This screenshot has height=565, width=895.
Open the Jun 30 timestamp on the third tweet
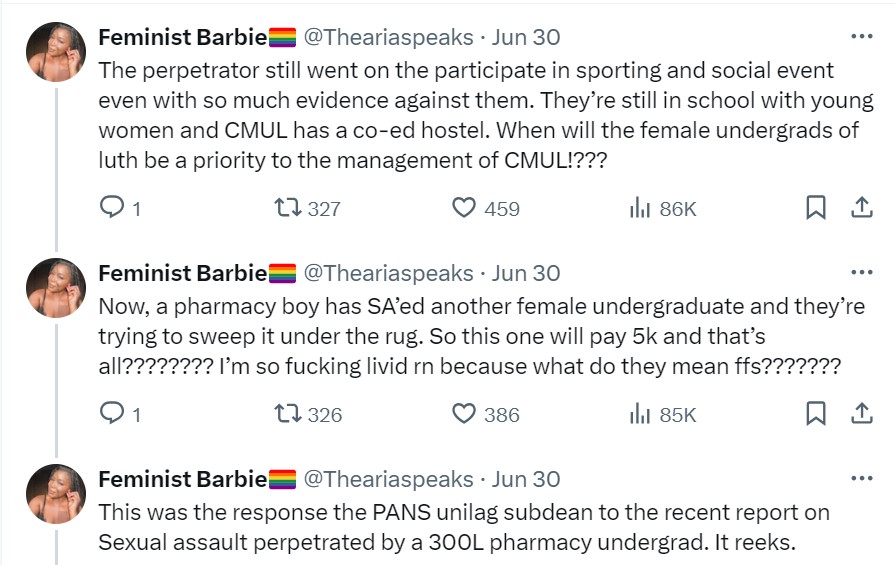click(526, 479)
